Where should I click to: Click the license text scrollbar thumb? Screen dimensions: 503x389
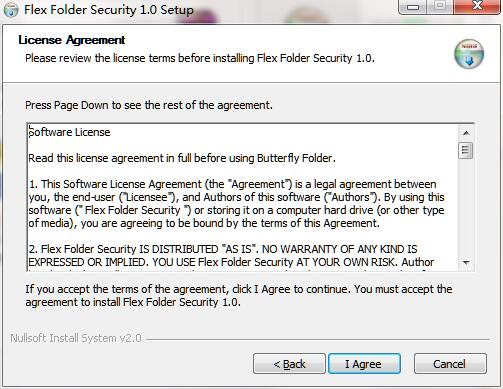click(x=466, y=150)
